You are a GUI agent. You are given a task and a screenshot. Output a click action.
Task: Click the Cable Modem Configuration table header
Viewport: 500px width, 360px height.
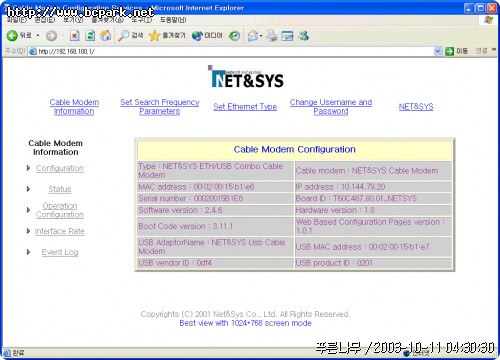coord(295,150)
